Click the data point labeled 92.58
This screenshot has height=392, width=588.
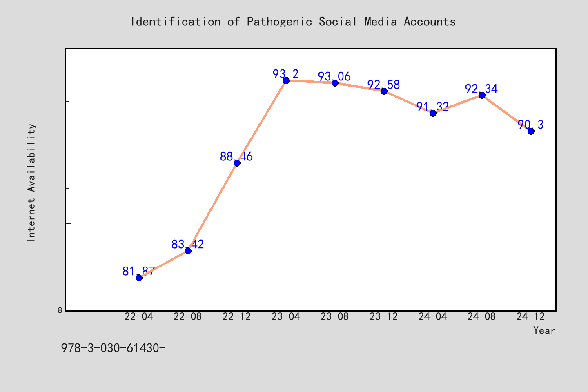(x=384, y=91)
